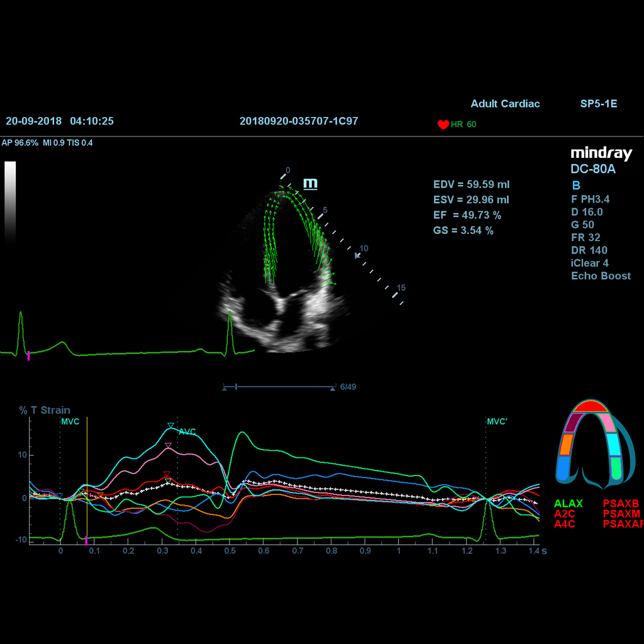The height and width of the screenshot is (644, 644).
Task: Click the focus position arrow on depth scale
Action: point(358,255)
